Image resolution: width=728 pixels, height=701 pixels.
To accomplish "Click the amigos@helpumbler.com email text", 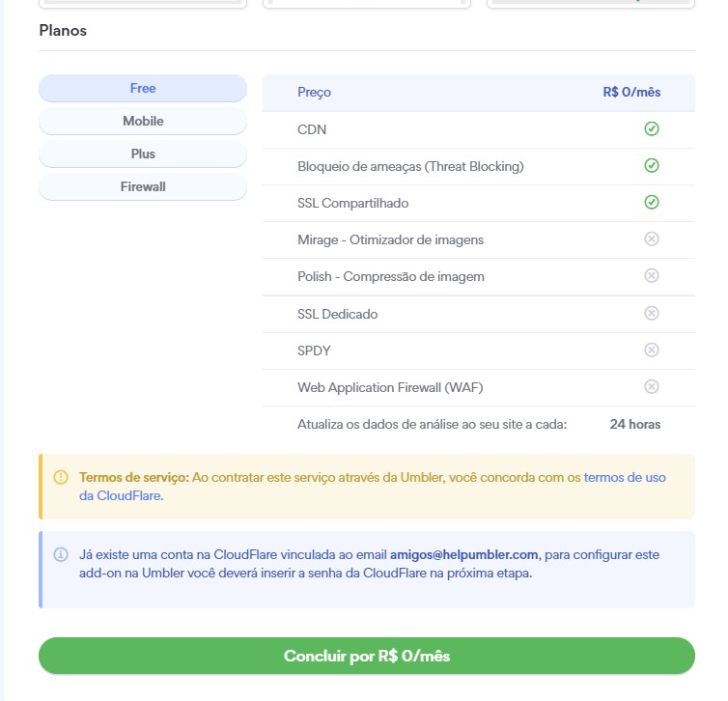I will (x=465, y=554).
